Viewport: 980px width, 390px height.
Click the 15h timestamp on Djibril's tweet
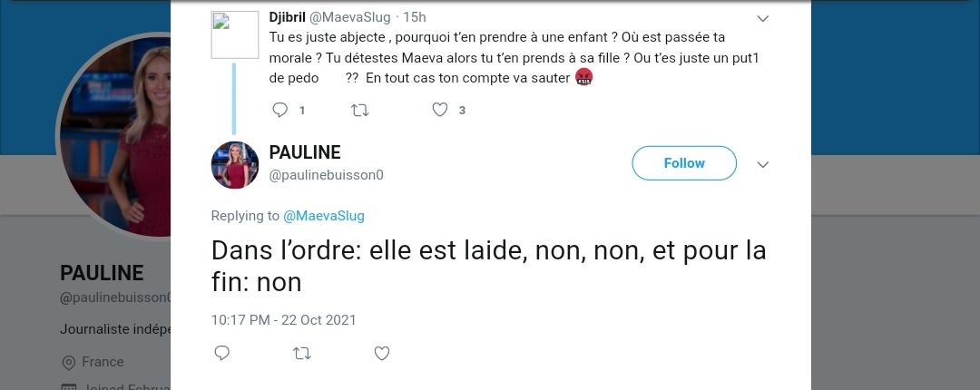[415, 17]
